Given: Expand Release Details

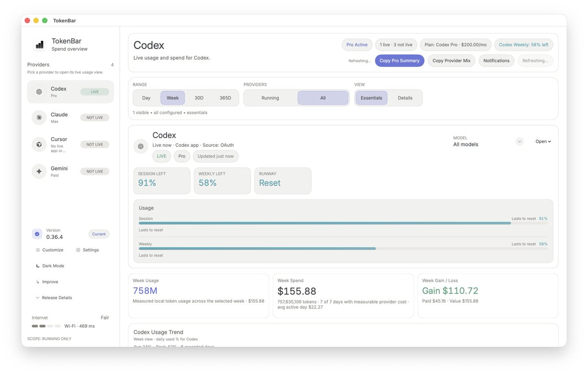Looking at the screenshot, I should [54, 298].
